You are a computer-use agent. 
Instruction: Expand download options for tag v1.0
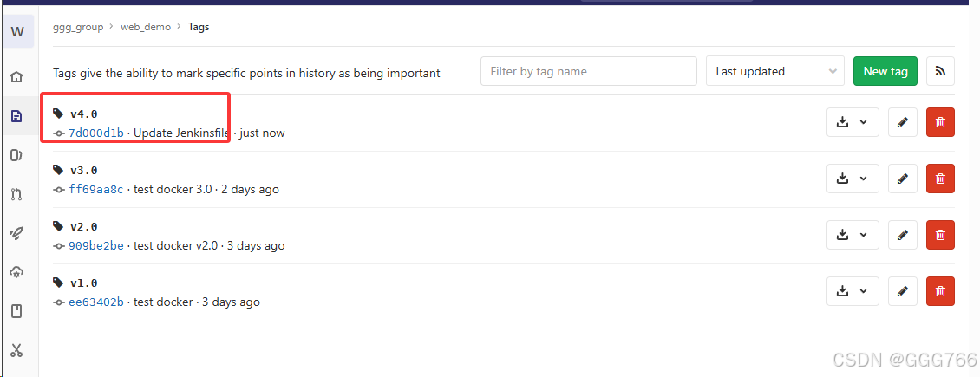[x=853, y=291]
